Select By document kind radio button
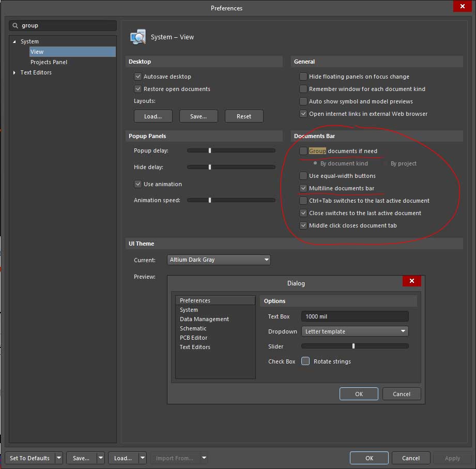Viewport: 476px width, 469px height. pos(315,163)
